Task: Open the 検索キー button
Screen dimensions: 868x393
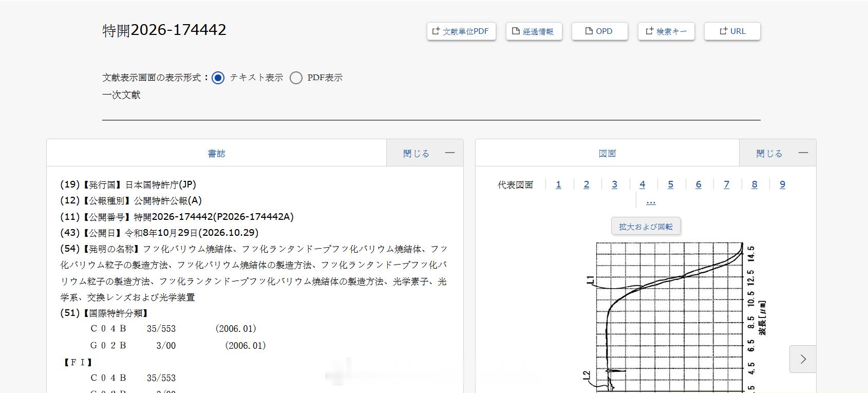Action: tap(666, 31)
